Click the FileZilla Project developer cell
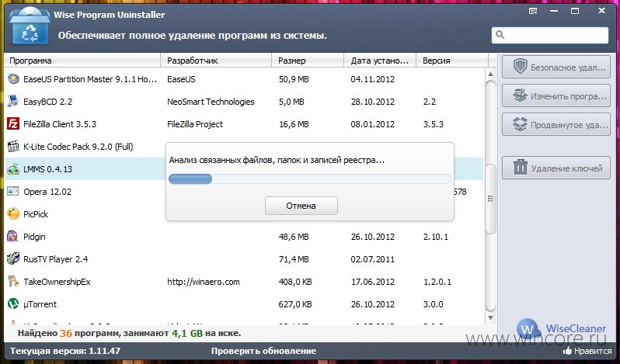Image resolution: width=620 pixels, height=364 pixels. (x=195, y=124)
